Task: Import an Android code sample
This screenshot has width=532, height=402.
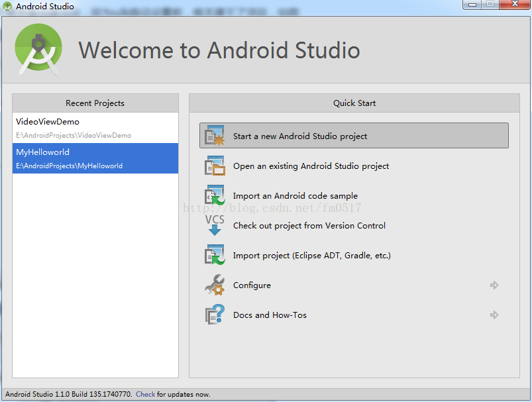Action: tap(295, 196)
